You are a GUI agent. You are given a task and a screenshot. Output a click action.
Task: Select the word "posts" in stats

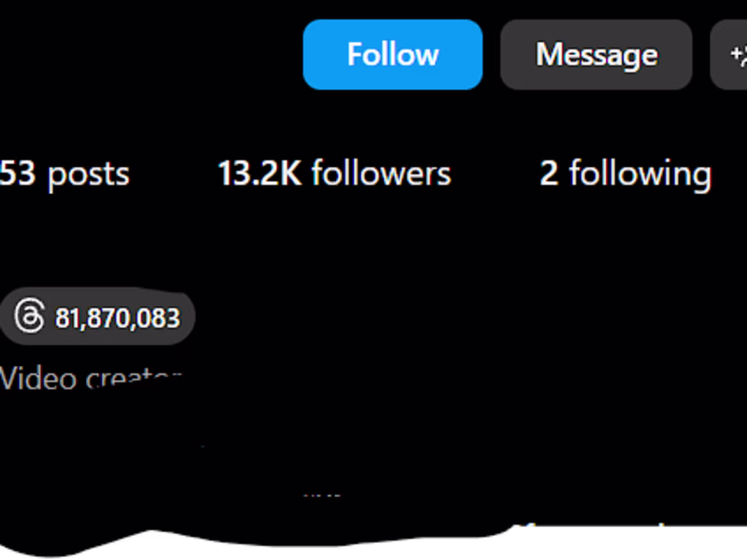(x=89, y=174)
